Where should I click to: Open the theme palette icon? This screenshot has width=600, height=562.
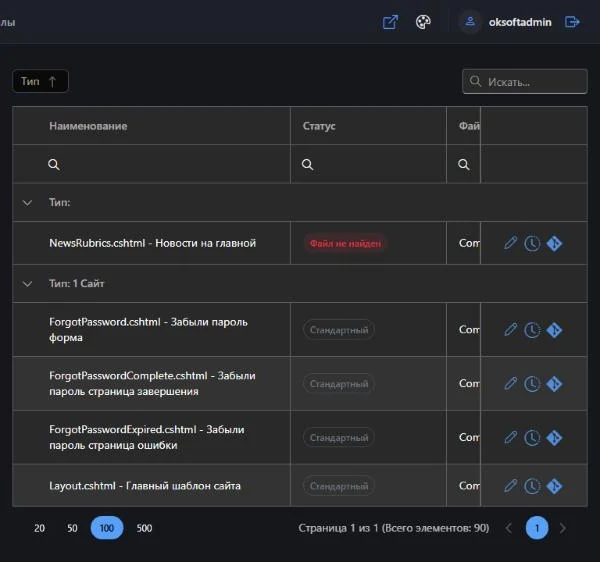[x=423, y=22]
